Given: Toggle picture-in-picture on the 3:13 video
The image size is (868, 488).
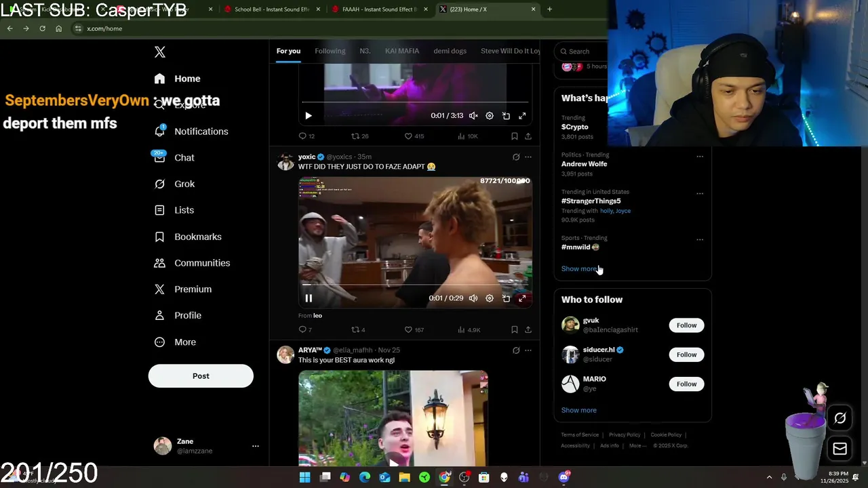Looking at the screenshot, I should (506, 116).
